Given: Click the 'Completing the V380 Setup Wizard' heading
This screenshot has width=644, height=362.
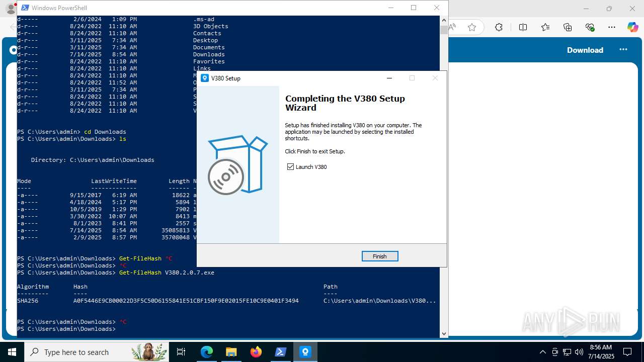Looking at the screenshot, I should tap(345, 103).
